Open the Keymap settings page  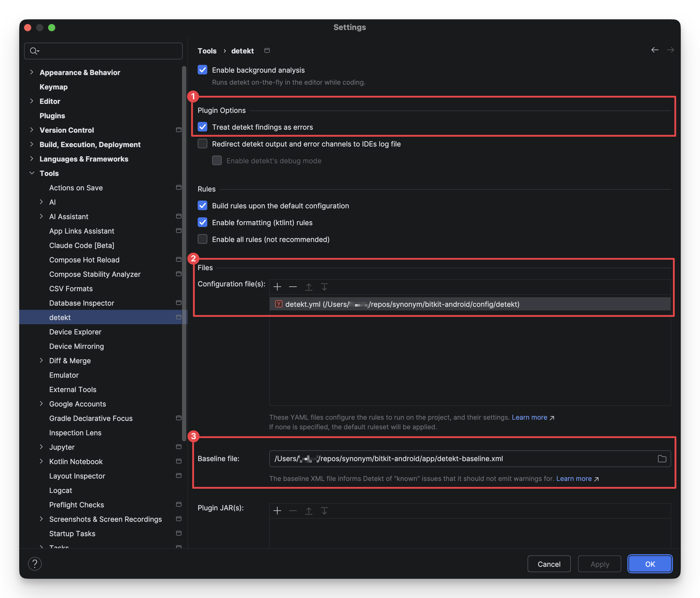53,87
